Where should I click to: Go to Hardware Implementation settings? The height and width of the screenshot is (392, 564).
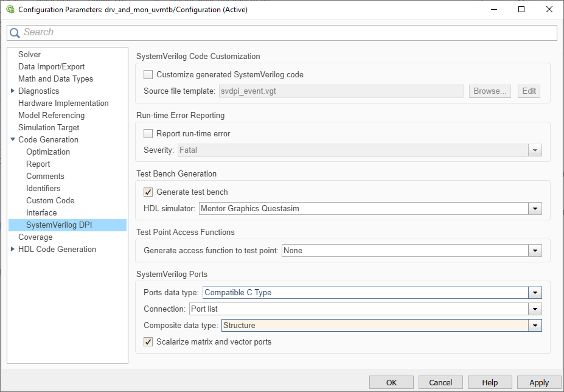pos(63,103)
